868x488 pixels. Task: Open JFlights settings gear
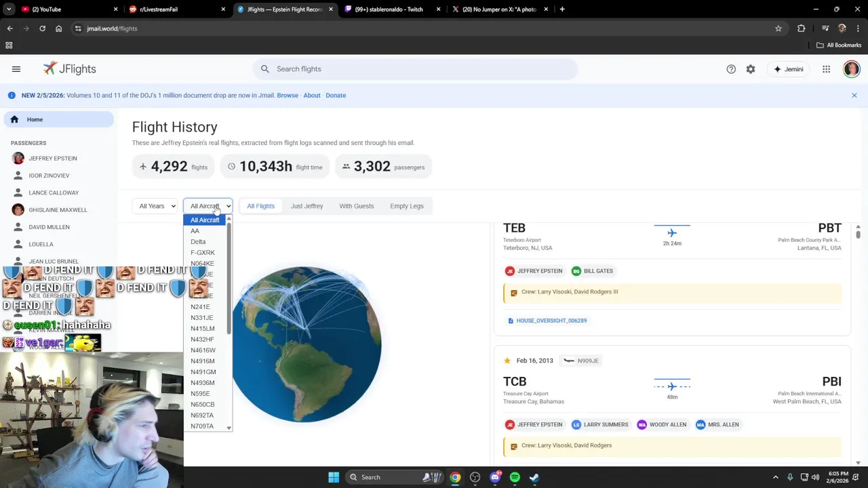tap(751, 69)
